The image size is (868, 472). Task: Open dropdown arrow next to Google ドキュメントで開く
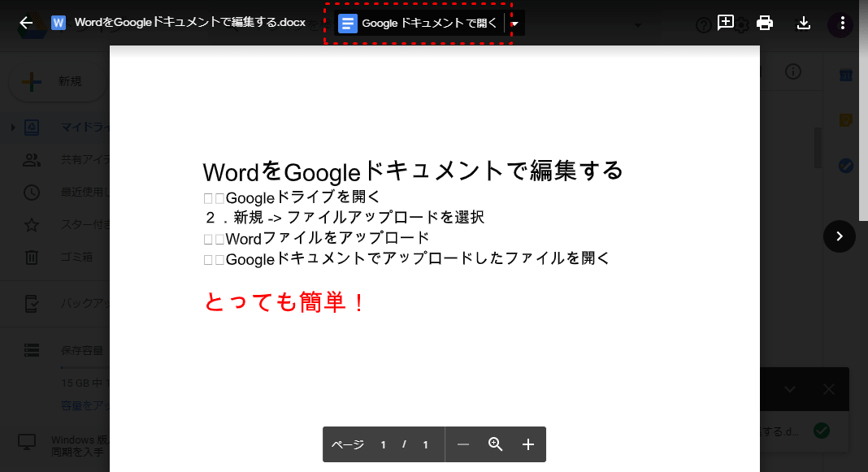514,24
